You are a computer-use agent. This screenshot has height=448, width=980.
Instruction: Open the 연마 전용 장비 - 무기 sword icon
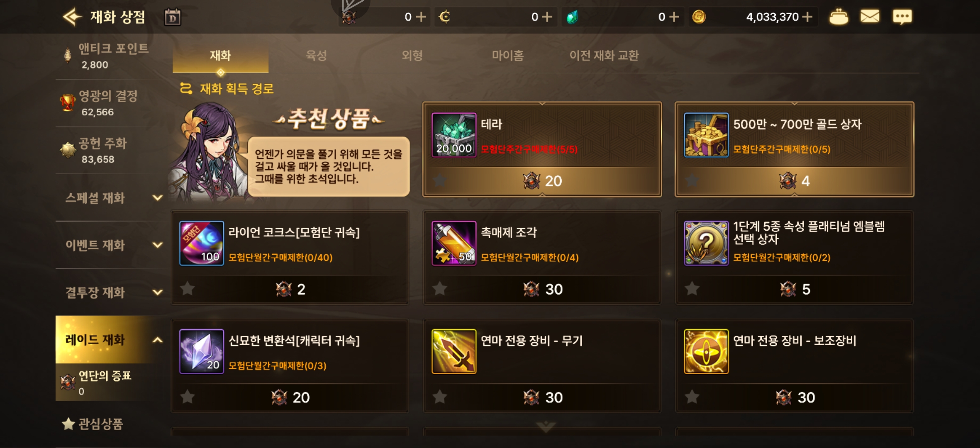coord(454,351)
